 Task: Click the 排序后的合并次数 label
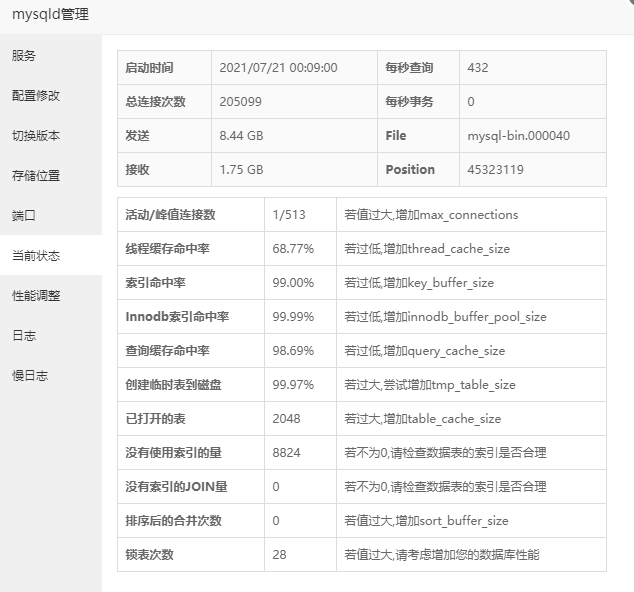coord(173,520)
